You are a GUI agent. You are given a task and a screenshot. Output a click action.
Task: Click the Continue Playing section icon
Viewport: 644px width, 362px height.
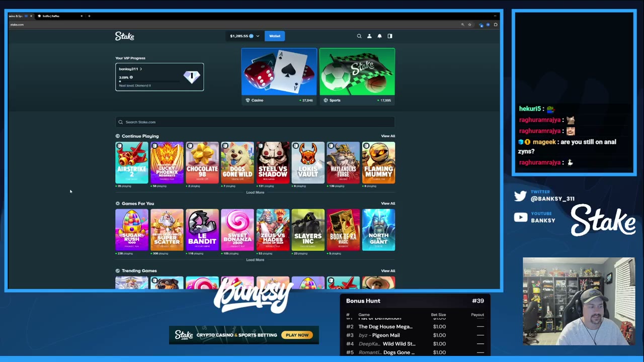tap(118, 136)
